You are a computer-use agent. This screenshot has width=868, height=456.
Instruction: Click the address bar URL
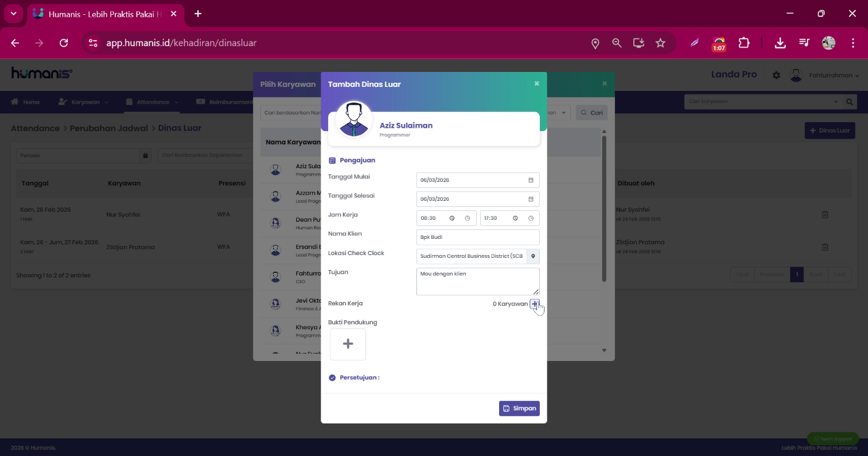click(x=181, y=43)
